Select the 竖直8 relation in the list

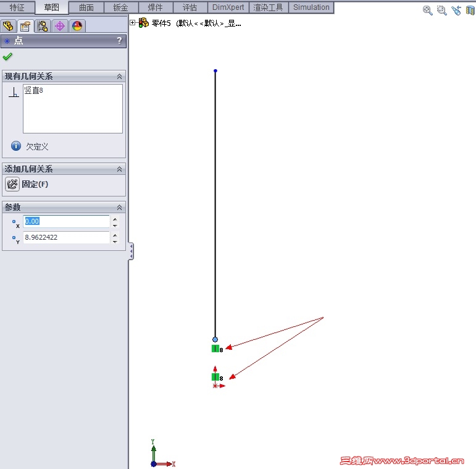[33, 90]
